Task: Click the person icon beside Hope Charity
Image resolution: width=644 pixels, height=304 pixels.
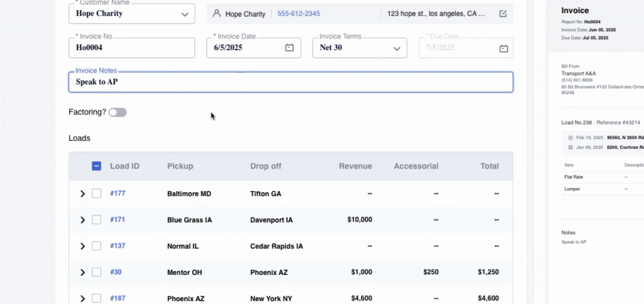Action: [x=217, y=14]
